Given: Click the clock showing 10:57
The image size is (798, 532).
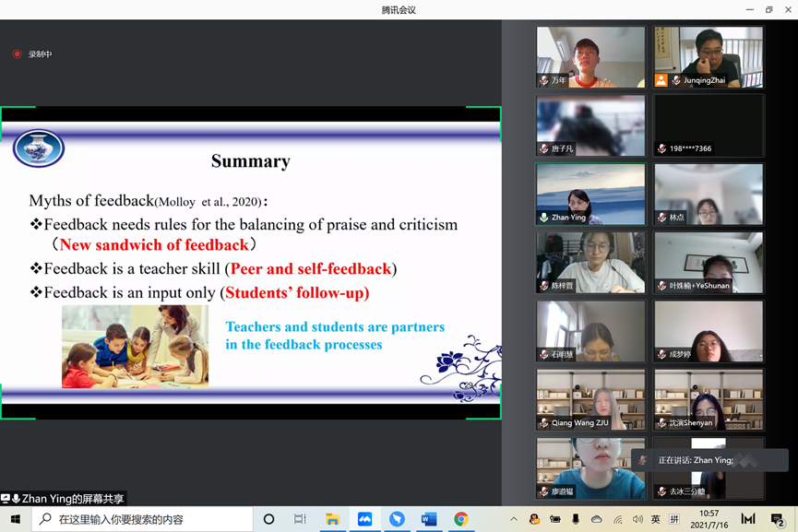Looking at the screenshot, I should click(x=709, y=519).
